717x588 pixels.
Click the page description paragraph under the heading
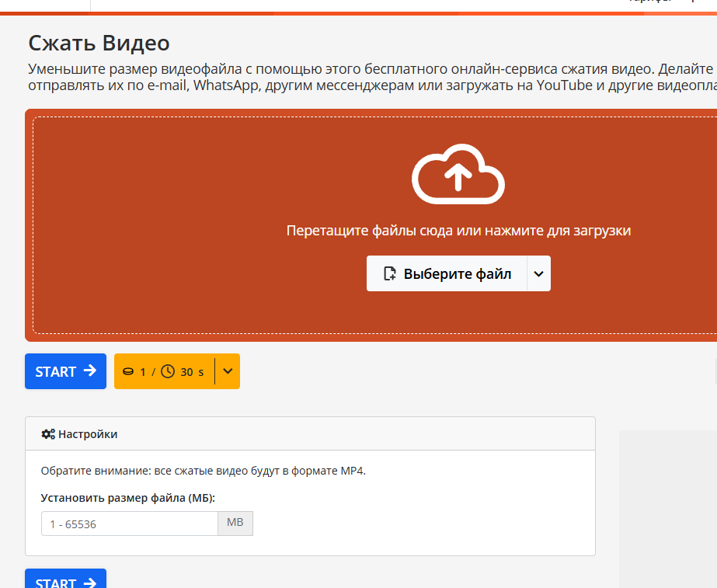(x=372, y=77)
